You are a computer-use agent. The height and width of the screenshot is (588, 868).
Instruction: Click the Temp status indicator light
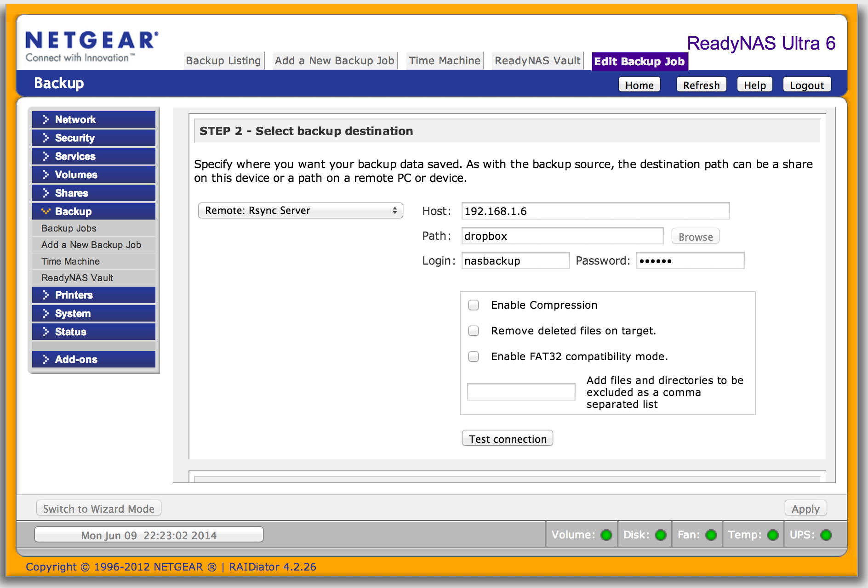[773, 535]
